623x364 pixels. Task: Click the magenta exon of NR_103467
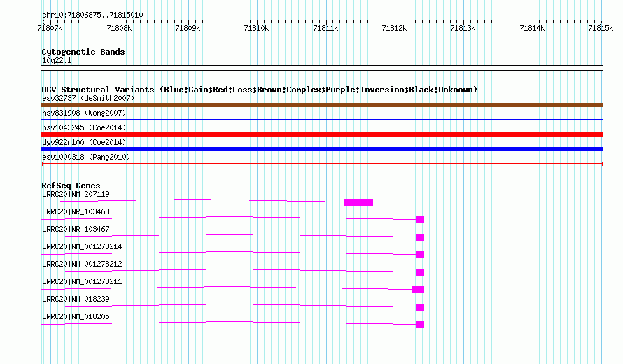pyautogui.click(x=421, y=237)
